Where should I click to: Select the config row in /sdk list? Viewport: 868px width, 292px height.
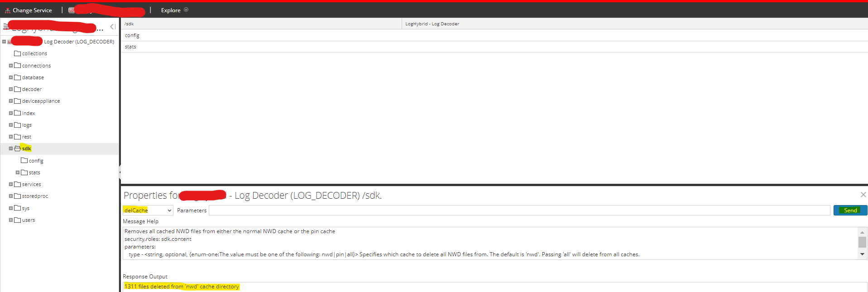click(494, 35)
